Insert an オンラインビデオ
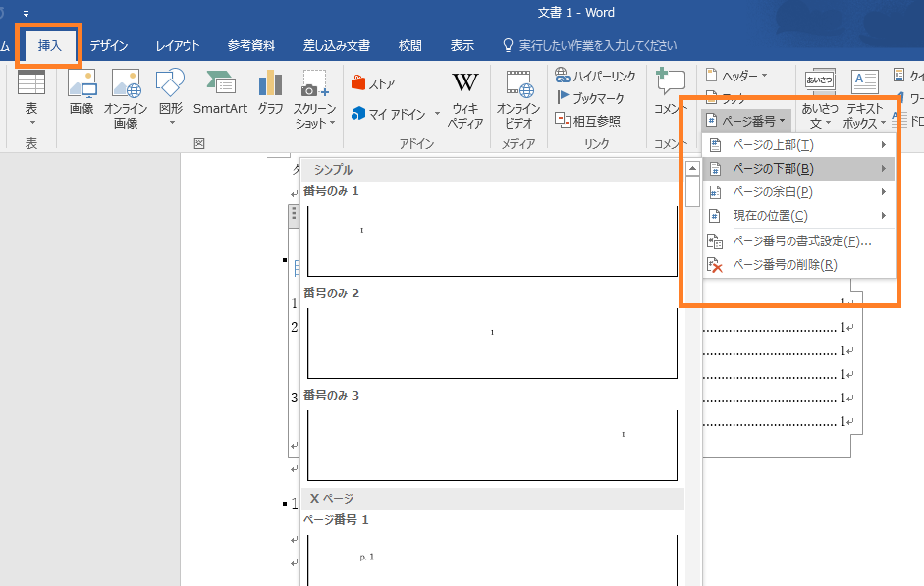This screenshot has width=924, height=586. coord(518,99)
